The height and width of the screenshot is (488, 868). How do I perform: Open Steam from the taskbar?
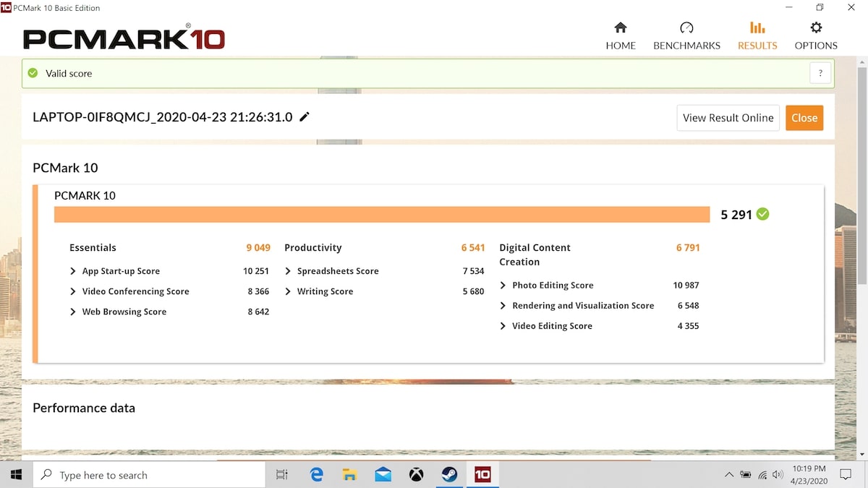(x=449, y=475)
